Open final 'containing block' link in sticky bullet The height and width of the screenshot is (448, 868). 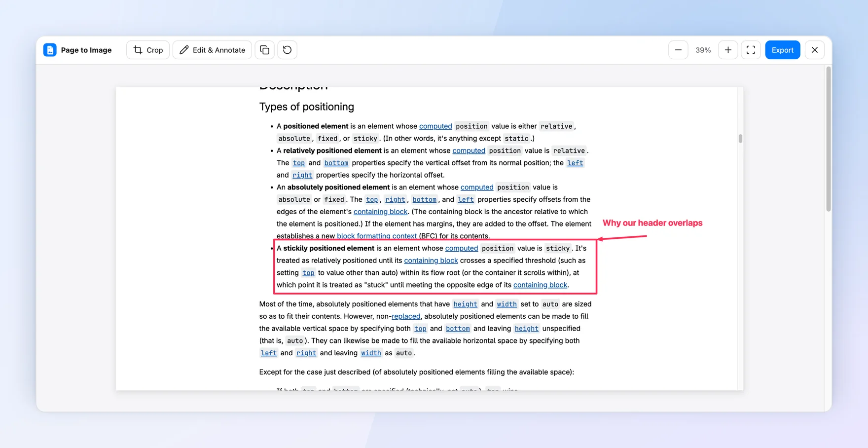[x=540, y=285]
